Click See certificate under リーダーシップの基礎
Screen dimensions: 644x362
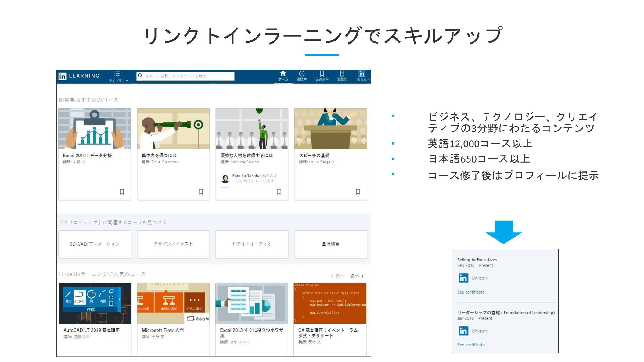[471, 345]
